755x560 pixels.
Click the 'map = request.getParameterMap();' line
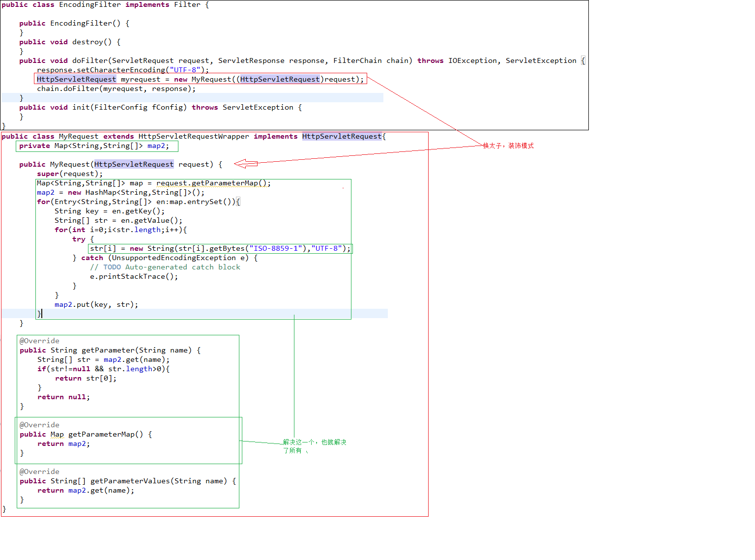click(x=154, y=183)
